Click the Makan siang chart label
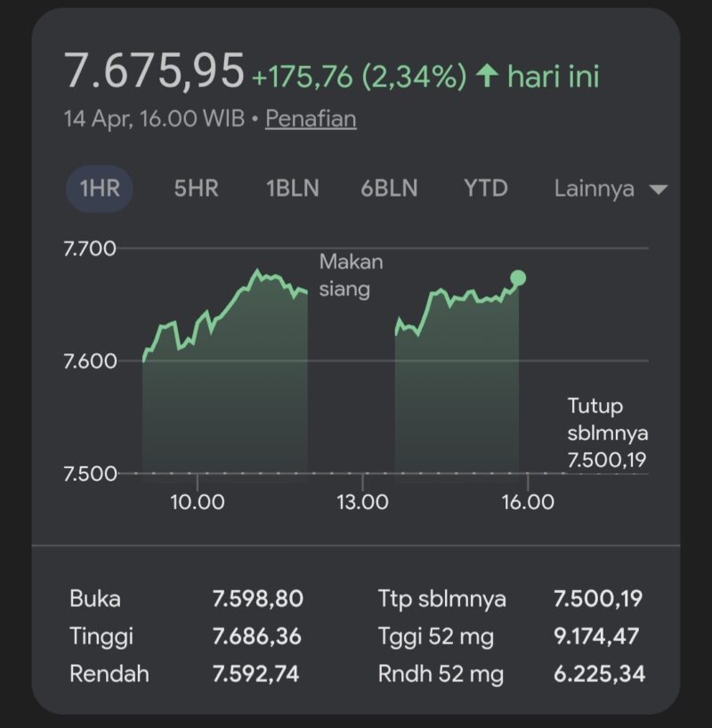The width and height of the screenshot is (712, 728). point(351,275)
